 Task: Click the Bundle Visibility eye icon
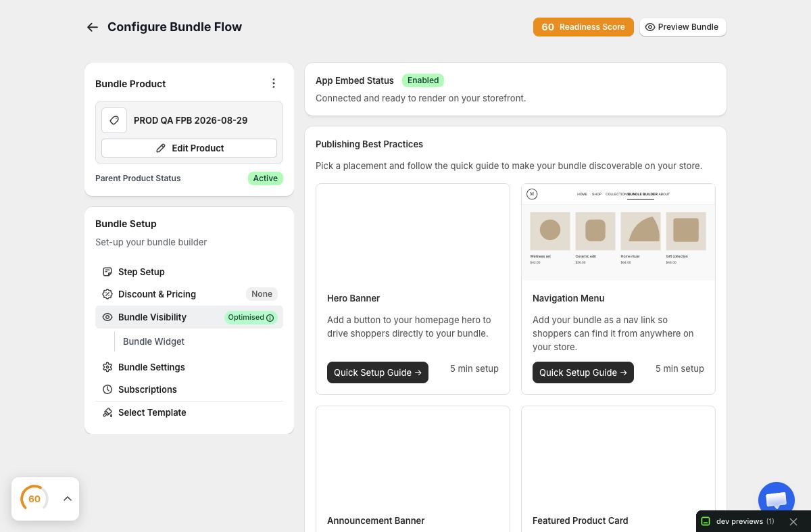pyautogui.click(x=107, y=317)
